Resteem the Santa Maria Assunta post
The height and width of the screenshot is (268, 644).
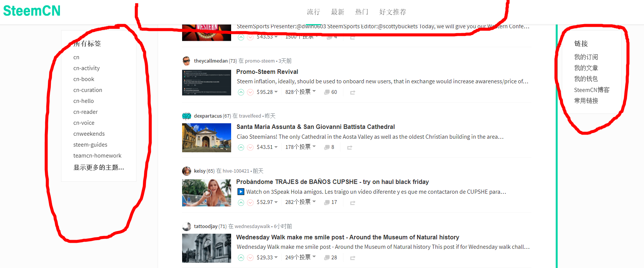tap(350, 147)
